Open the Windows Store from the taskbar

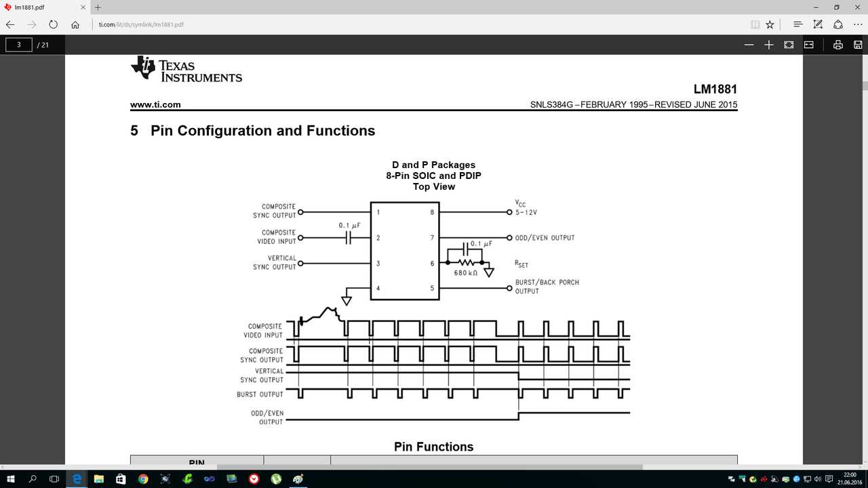click(121, 479)
